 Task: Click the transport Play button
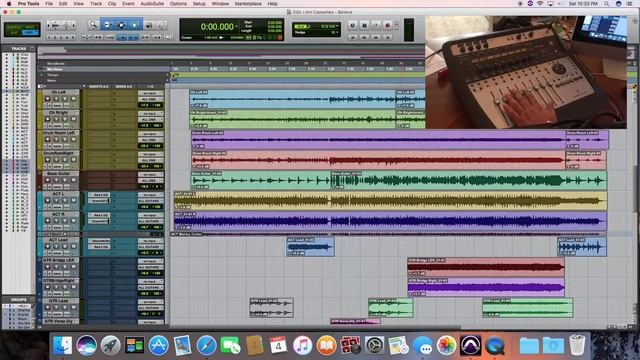point(376,25)
